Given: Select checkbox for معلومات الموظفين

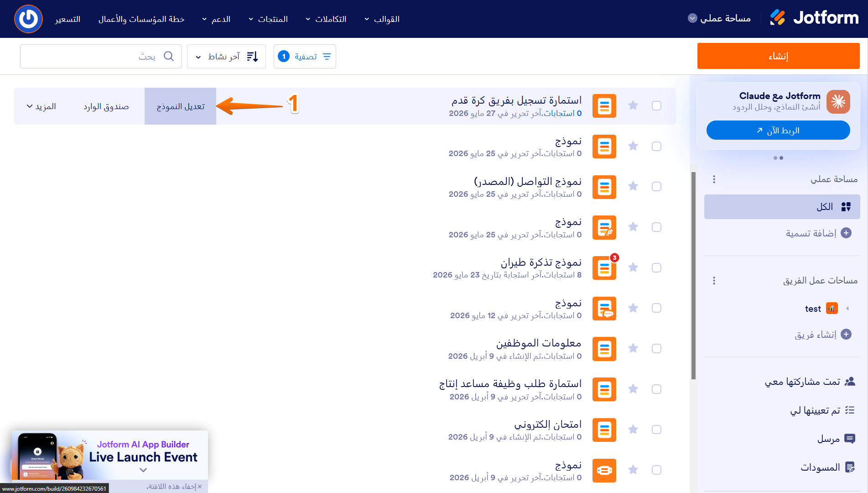Looking at the screenshot, I should 656,348.
